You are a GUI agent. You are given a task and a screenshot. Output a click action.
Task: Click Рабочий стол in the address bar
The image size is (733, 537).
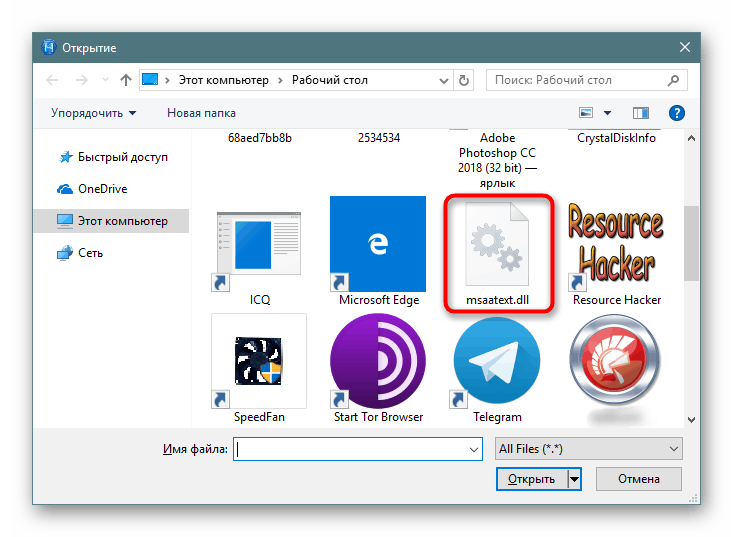[330, 80]
